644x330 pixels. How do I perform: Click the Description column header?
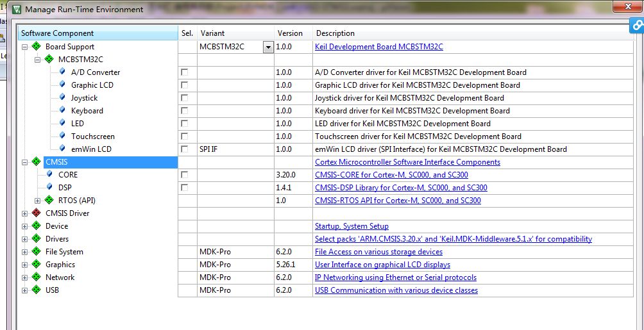(473, 33)
